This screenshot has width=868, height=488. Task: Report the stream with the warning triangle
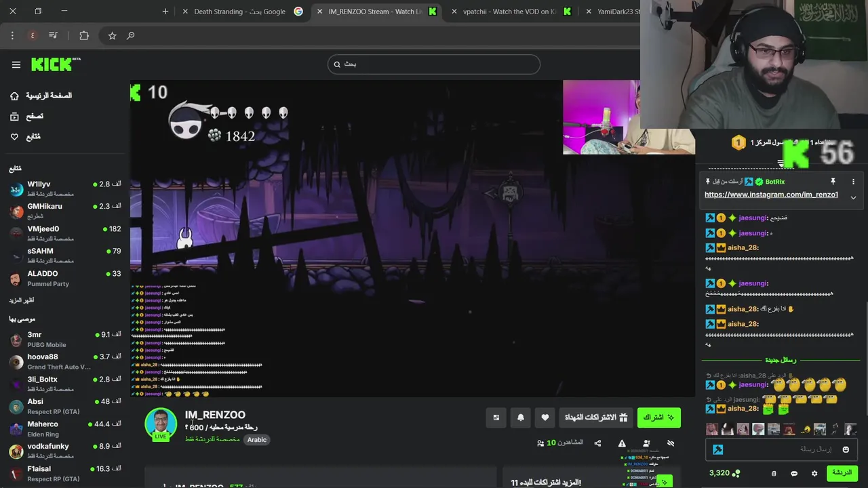622,443
